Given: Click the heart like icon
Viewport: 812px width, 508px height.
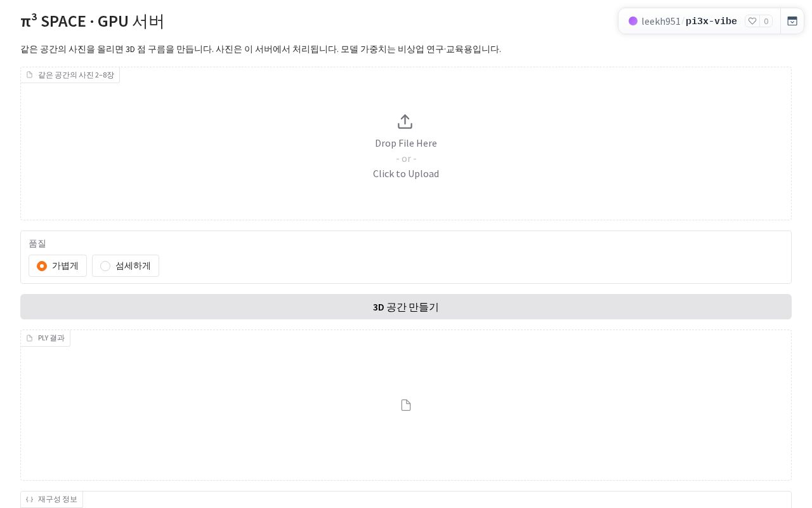Looking at the screenshot, I should pos(752,21).
